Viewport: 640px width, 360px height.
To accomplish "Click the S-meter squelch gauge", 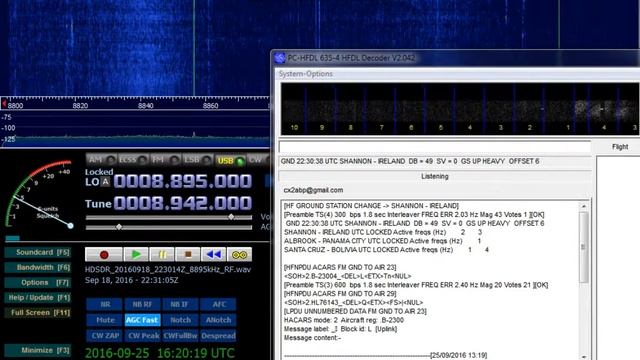I will pyautogui.click(x=39, y=195).
